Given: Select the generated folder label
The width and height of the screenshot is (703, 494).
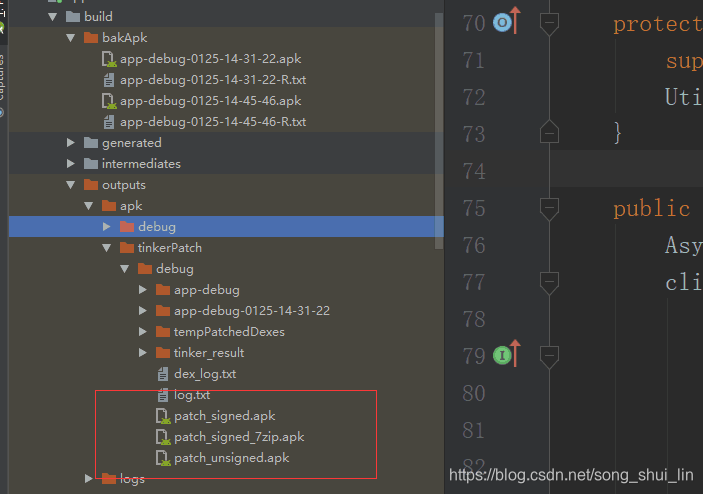Looking at the screenshot, I should coord(131,143).
